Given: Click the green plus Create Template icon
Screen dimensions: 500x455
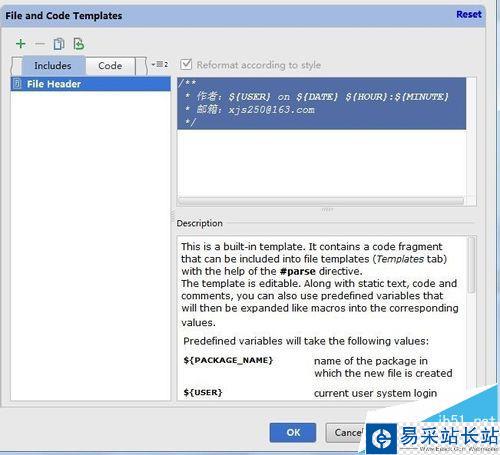Looking at the screenshot, I should click(21, 44).
